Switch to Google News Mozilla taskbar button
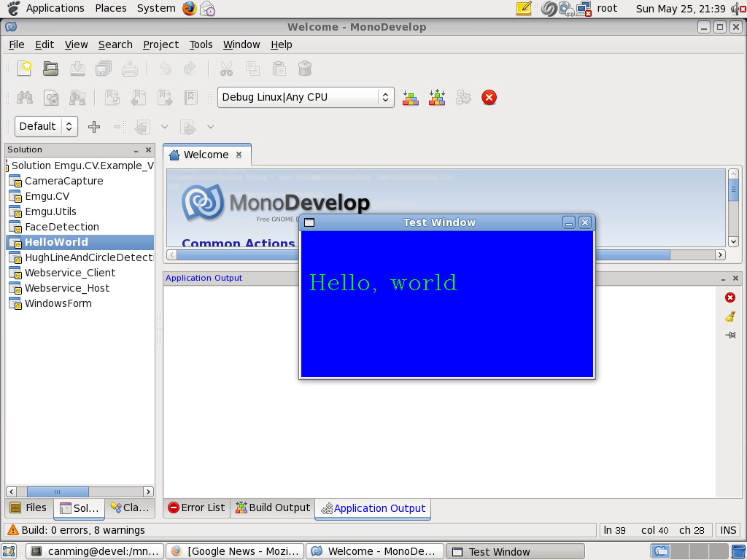The image size is (747, 560). click(236, 551)
